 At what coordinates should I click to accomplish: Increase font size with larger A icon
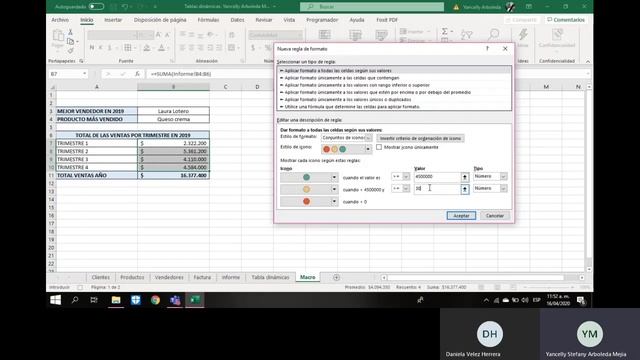158,35
